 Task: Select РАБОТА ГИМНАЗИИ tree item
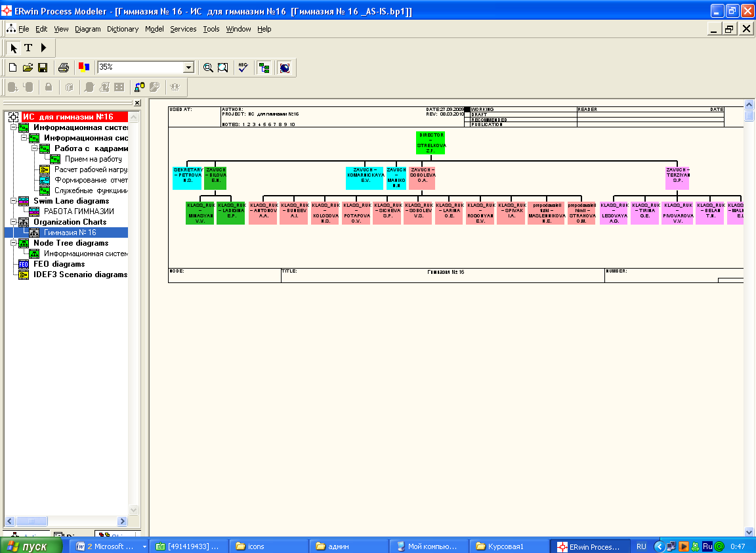coord(79,211)
